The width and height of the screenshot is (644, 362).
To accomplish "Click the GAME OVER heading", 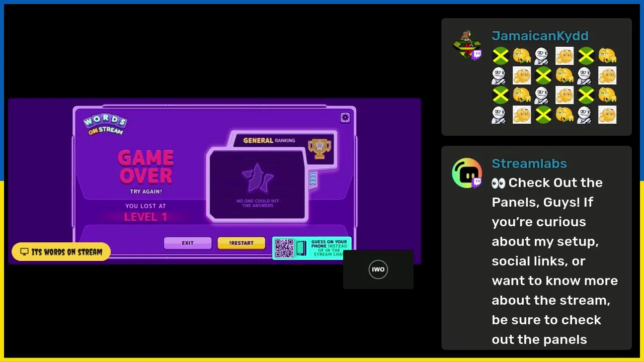I will pos(146,167).
